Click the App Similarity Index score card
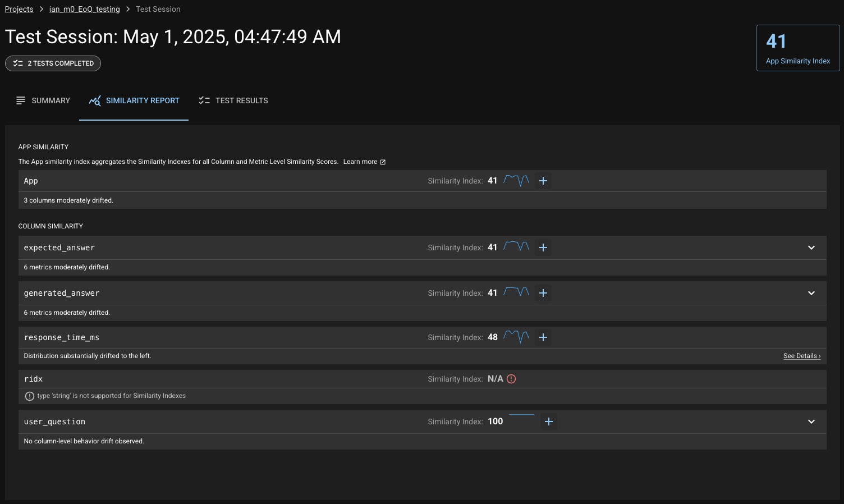The width and height of the screenshot is (844, 504). (797, 48)
